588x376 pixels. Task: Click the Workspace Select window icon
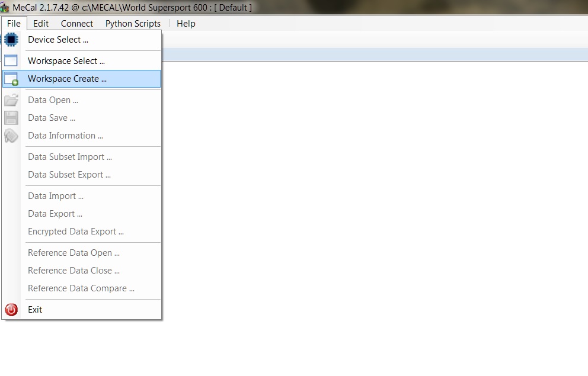pos(11,60)
